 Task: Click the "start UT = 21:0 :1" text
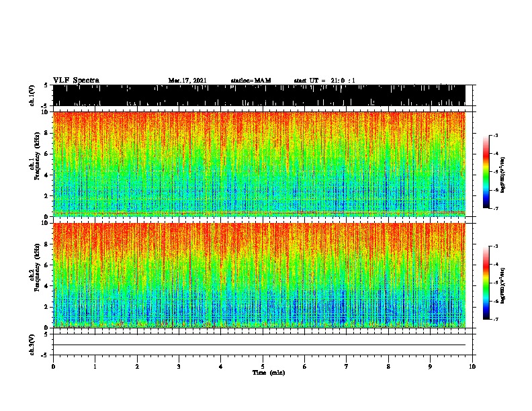324,81
